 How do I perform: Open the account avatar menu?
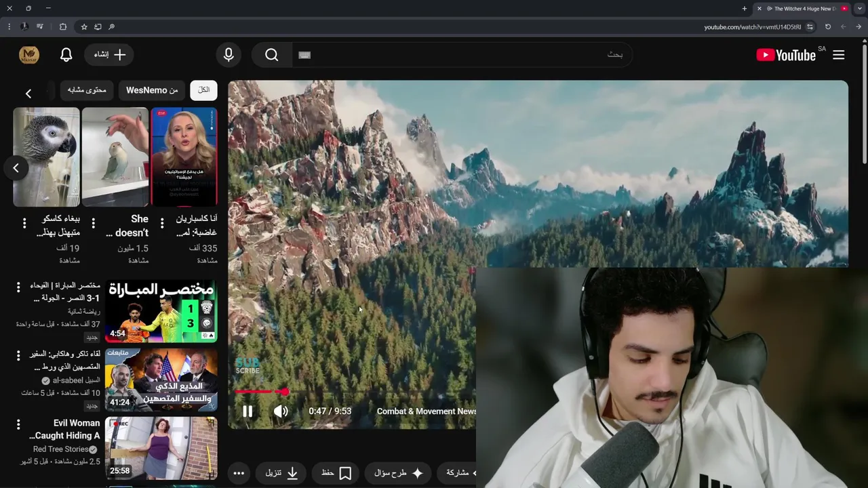pyautogui.click(x=29, y=55)
